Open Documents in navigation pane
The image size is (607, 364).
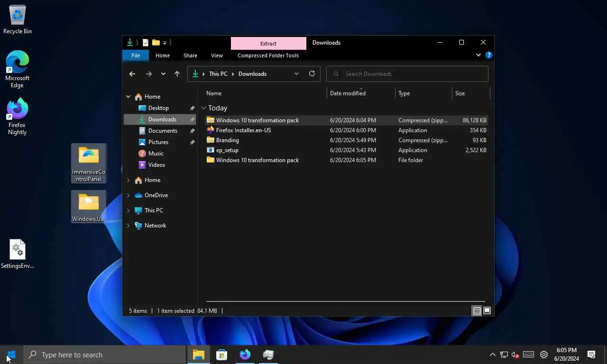click(x=163, y=131)
